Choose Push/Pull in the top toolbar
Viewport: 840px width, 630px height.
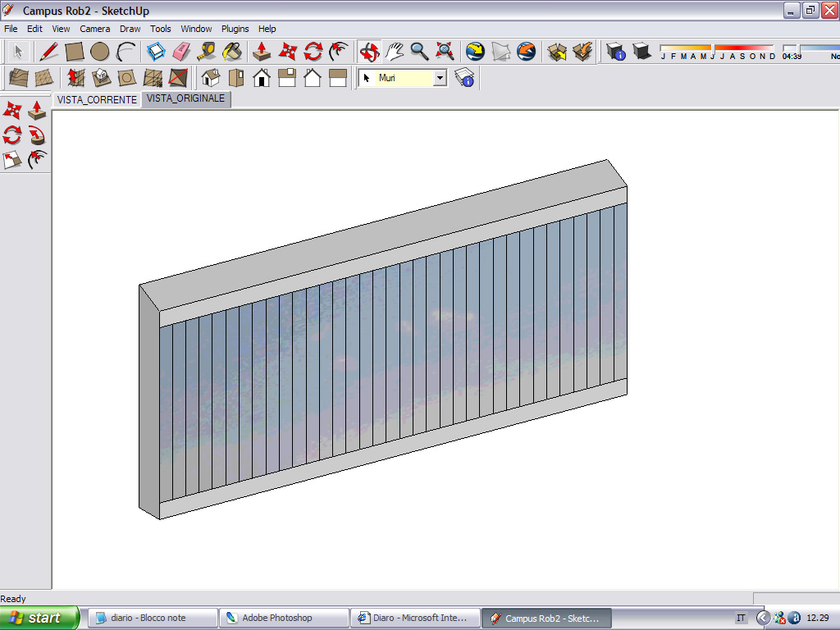[x=262, y=52]
